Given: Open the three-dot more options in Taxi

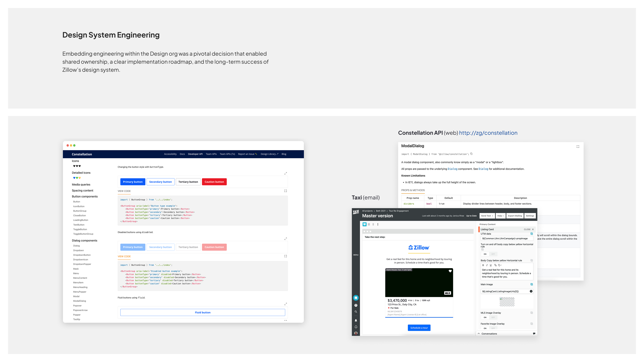Looking at the screenshot, I should 378,224.
